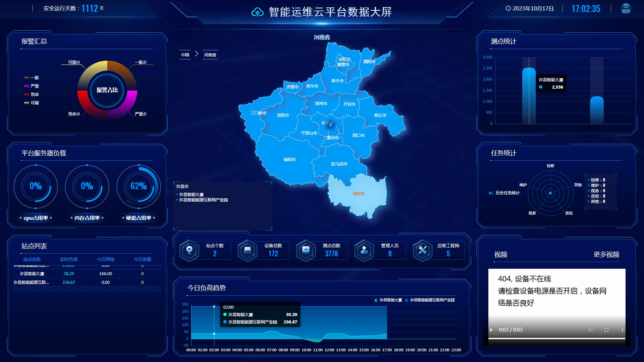Select 南阳市 on the Henan map

click(x=289, y=159)
